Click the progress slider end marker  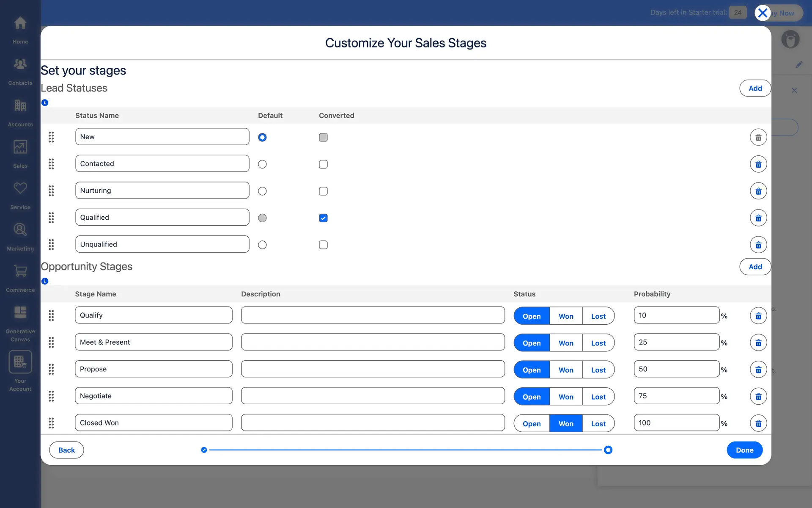pyautogui.click(x=608, y=450)
